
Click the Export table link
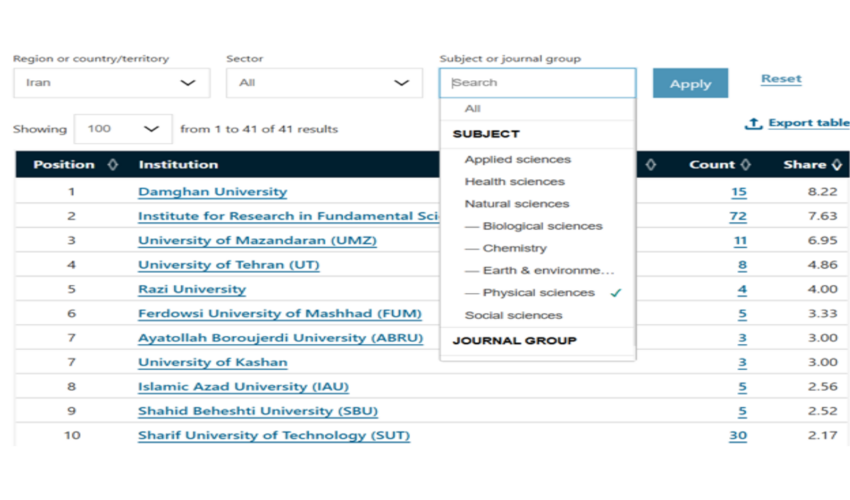coord(809,123)
